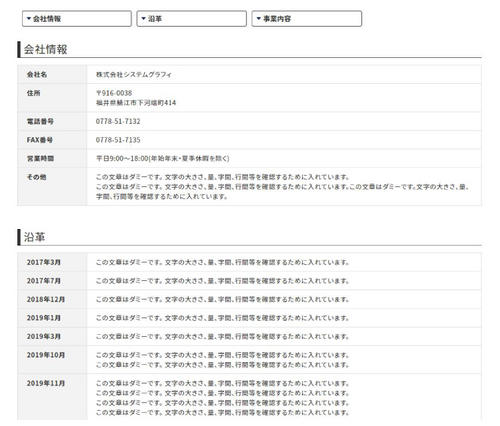Viewport: 500px width, 426px height.
Task: Click the 沿革 section heading
Action: click(34, 237)
